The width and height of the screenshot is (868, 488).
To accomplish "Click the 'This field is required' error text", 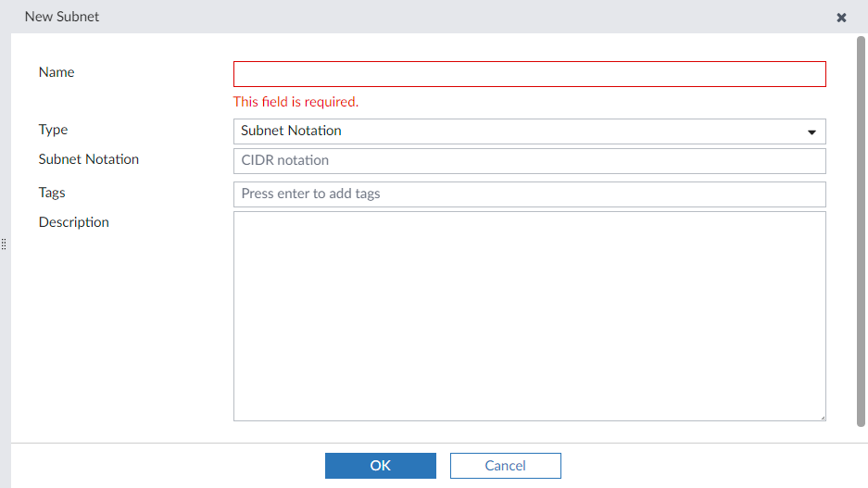I will [x=296, y=102].
